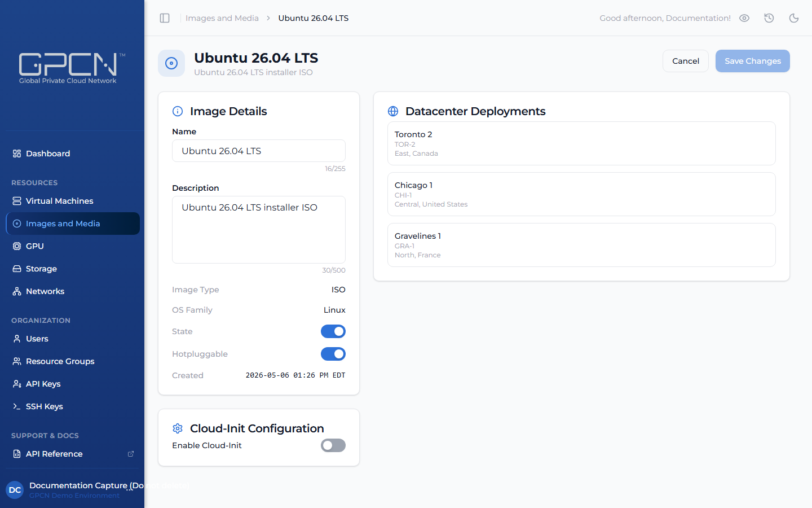Click the Storage drive icon
The width and height of the screenshot is (812, 508).
17,269
